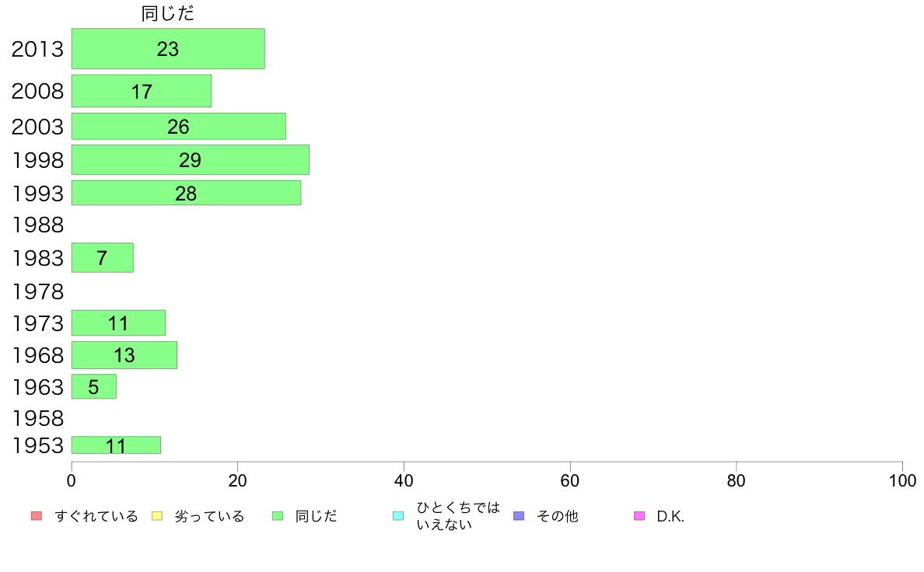Click the yellow 劣っている legend swatch
This screenshot has width=924, height=572.
(x=157, y=516)
